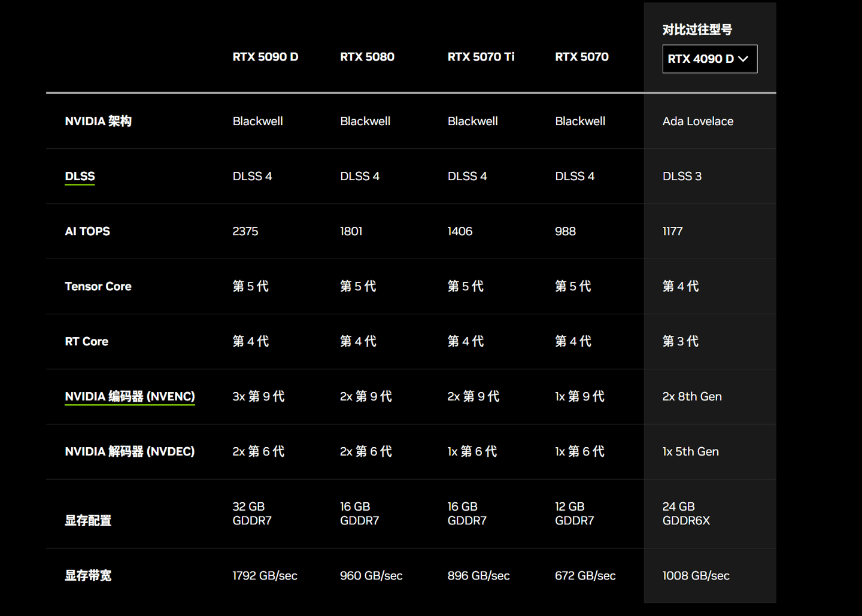The image size is (862, 616).
Task: Select the RT Core row label
Action: pyautogui.click(x=87, y=341)
